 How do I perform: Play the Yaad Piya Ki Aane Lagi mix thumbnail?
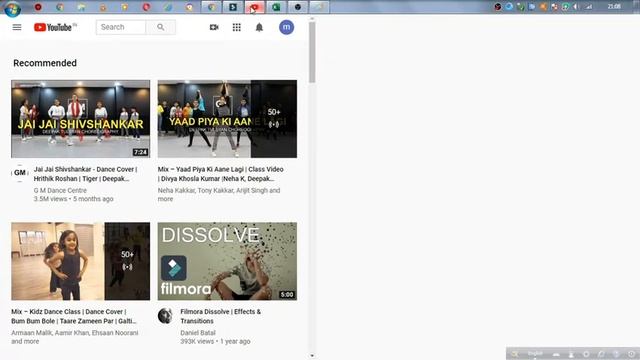point(227,119)
